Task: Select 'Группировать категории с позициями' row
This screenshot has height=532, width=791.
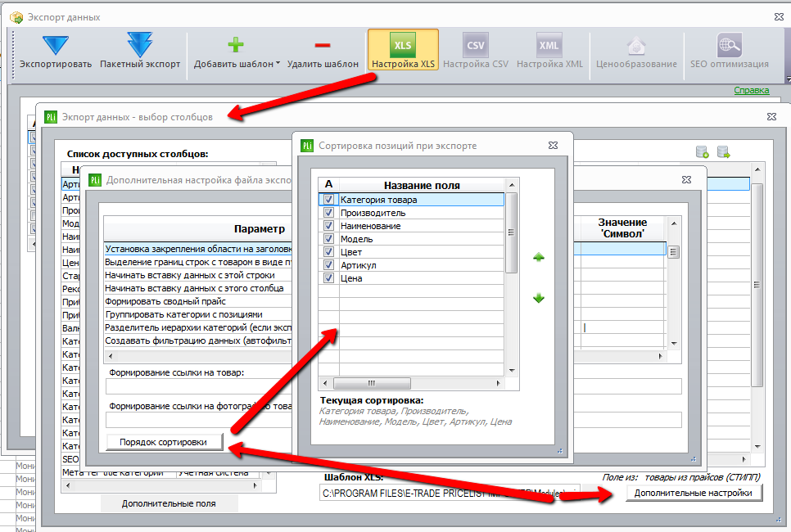Action: [x=198, y=314]
